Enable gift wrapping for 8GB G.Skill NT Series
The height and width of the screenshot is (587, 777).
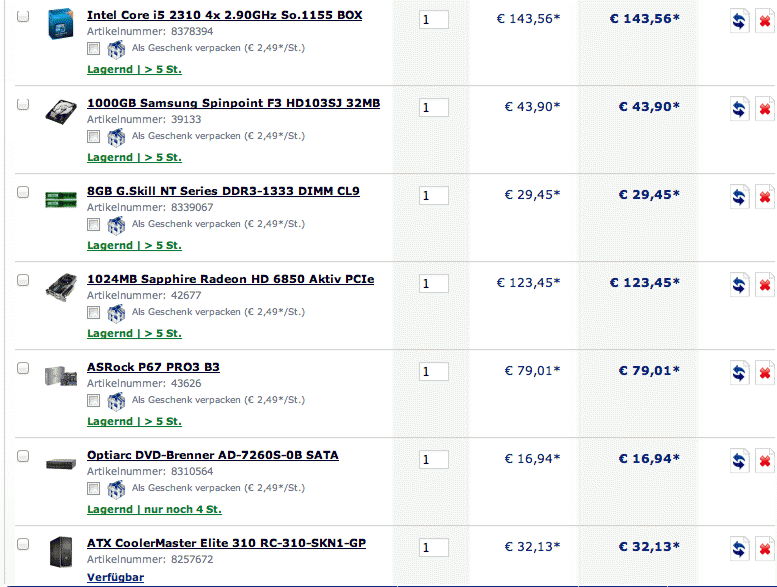coord(93,225)
